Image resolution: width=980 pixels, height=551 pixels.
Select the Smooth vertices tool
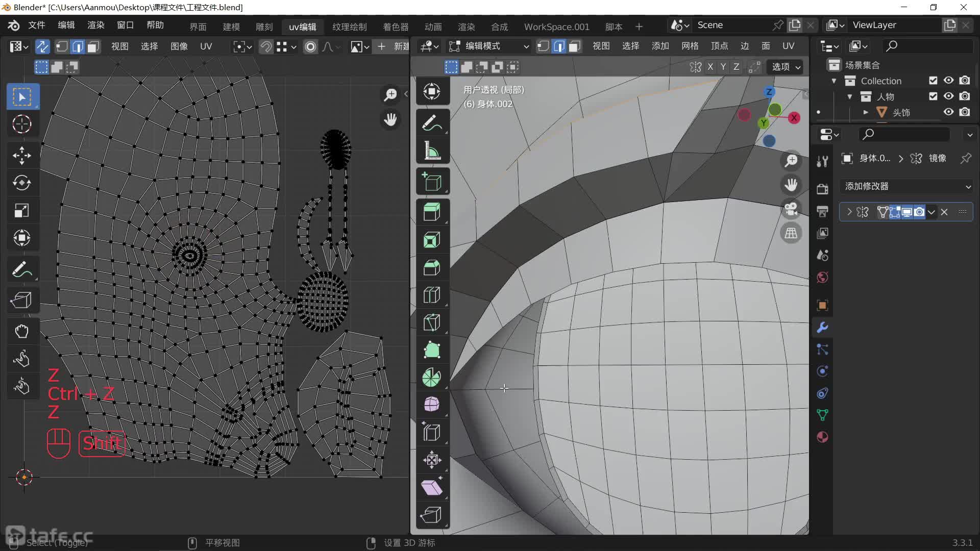[432, 405]
